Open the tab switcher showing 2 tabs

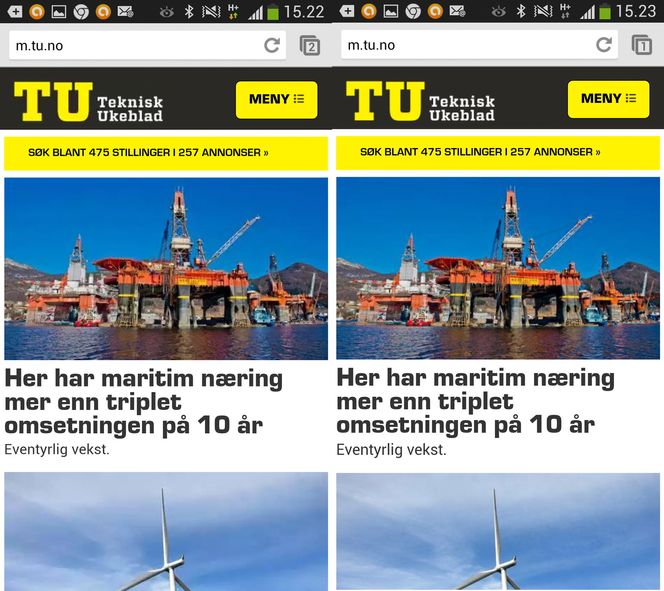[310, 45]
